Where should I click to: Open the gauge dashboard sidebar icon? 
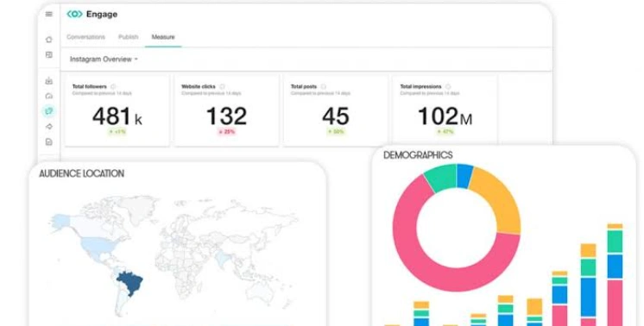pyautogui.click(x=49, y=96)
